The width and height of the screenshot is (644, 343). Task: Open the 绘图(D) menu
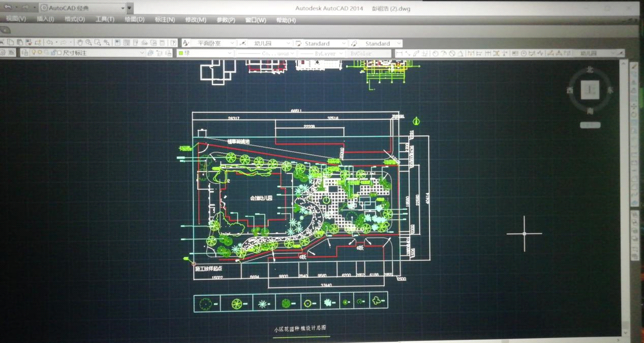(x=134, y=19)
